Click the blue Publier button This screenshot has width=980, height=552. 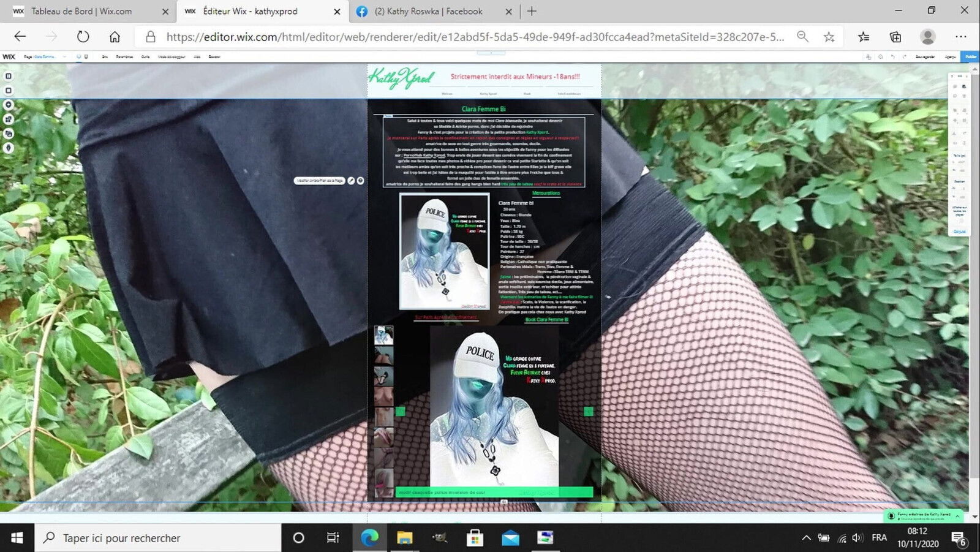tap(971, 57)
